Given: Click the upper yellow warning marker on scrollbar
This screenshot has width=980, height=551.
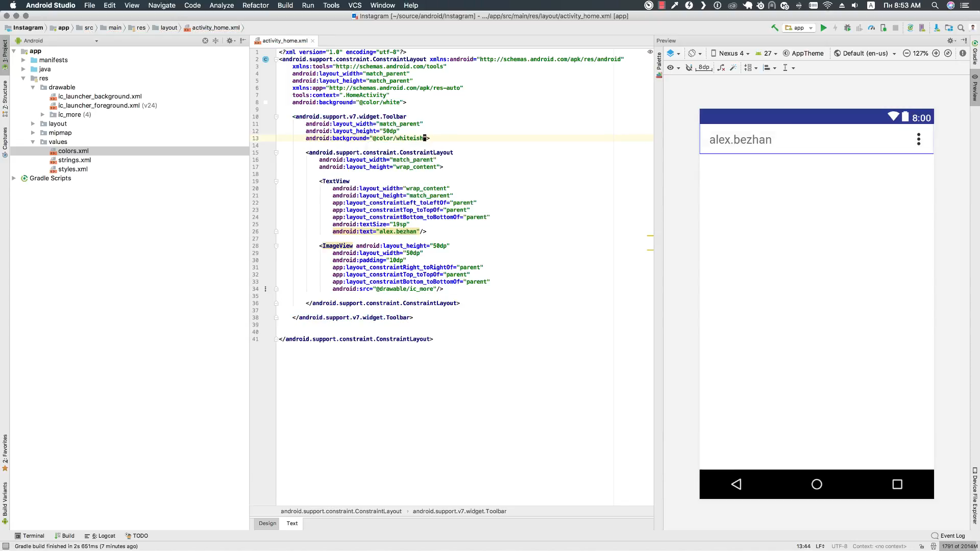Looking at the screenshot, I should pos(650,236).
